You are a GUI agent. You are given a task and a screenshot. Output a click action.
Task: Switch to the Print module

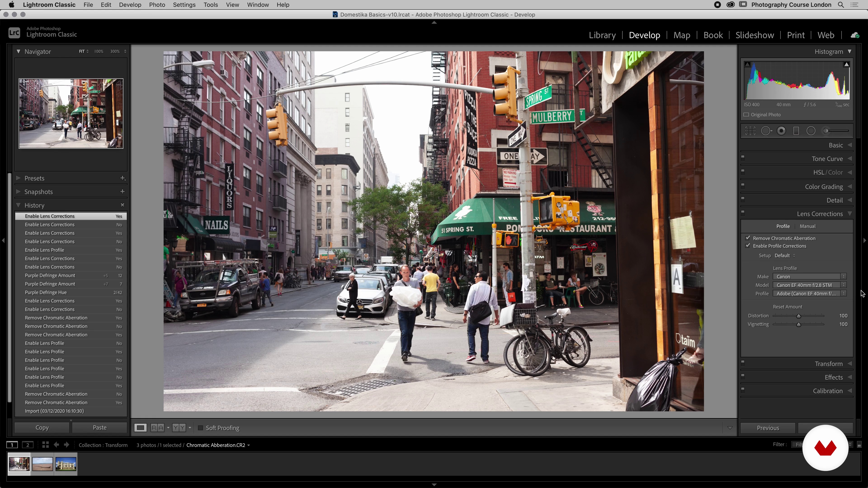pos(796,35)
